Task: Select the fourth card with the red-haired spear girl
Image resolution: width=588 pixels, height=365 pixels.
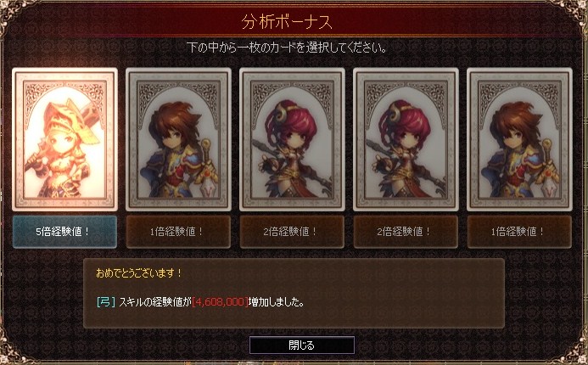Action: (406, 139)
